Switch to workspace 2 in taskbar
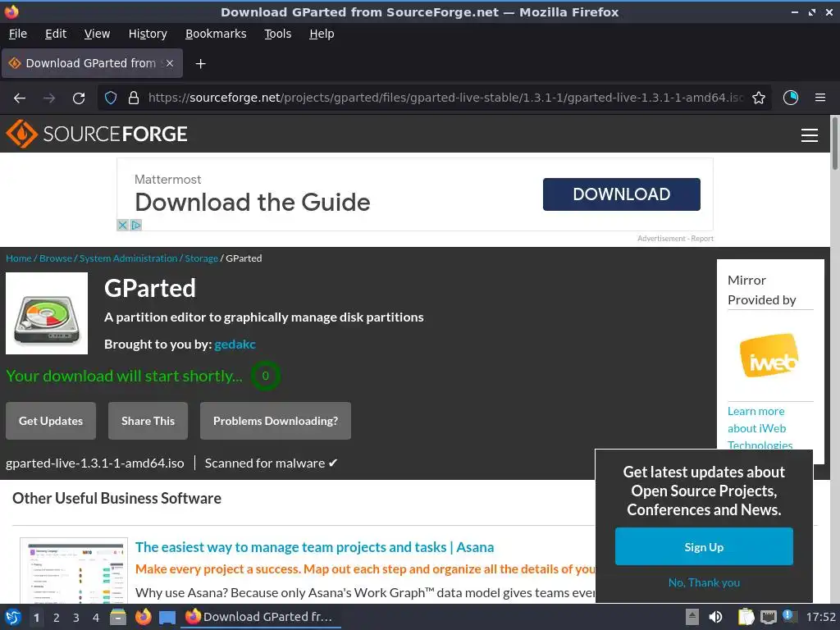This screenshot has height=630, width=840. [57, 618]
